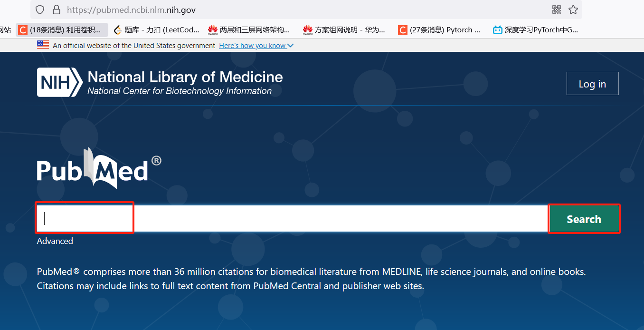
Task: Click the official website of United States text
Action: coord(134,46)
